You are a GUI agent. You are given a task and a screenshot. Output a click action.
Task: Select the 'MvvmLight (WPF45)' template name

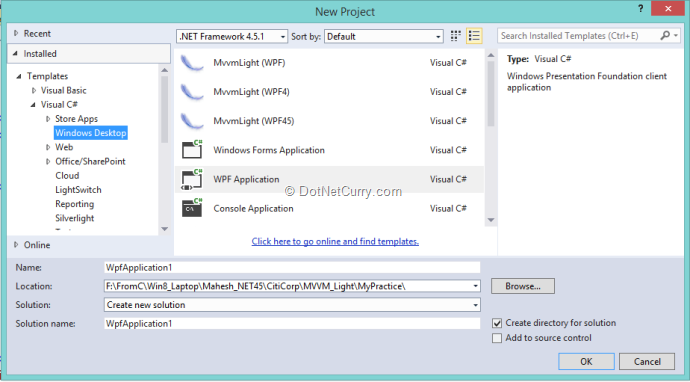point(254,121)
